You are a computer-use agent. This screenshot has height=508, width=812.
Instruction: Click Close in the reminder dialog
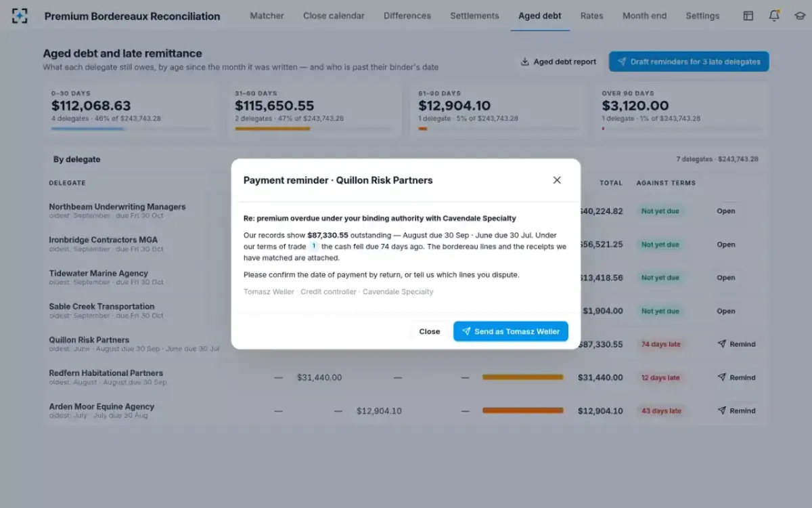[430, 331]
